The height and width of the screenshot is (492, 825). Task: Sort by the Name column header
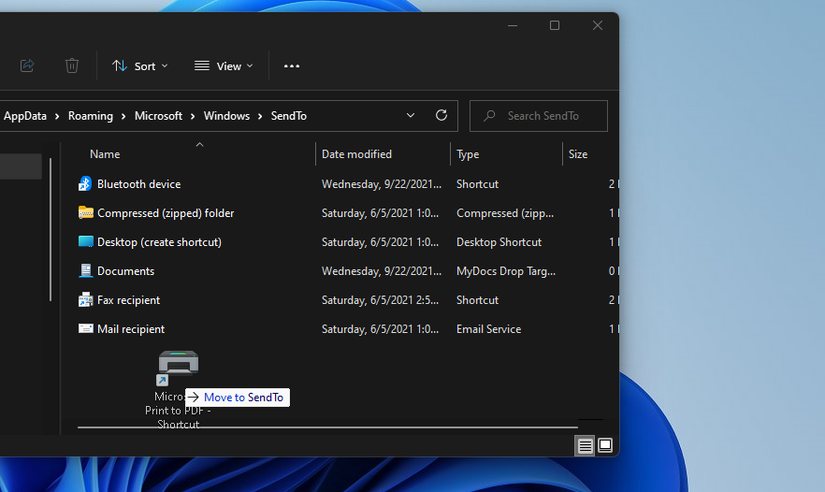pyautogui.click(x=105, y=154)
